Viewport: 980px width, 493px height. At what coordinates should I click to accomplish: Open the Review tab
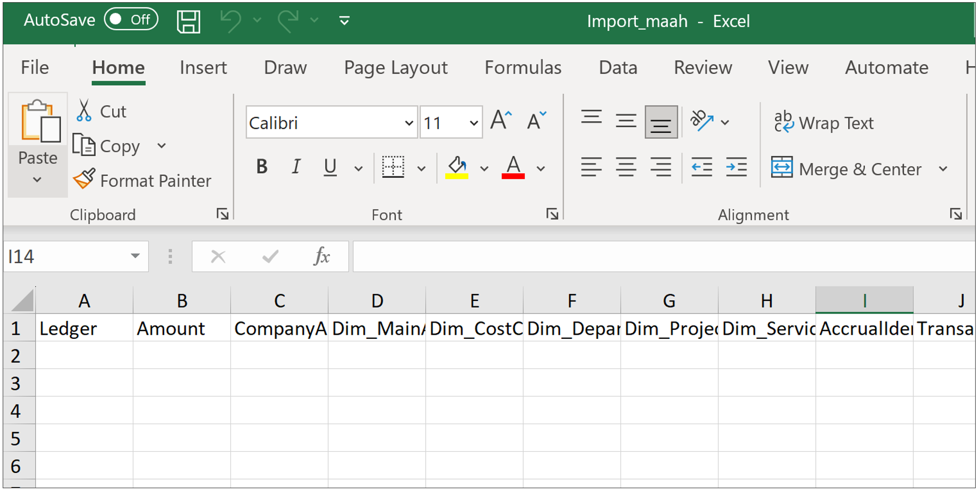[703, 68]
